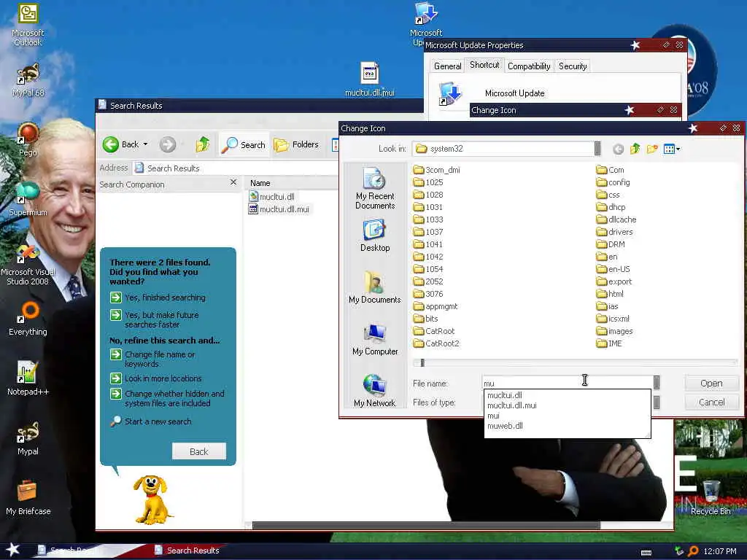Image resolution: width=747 pixels, height=560 pixels.
Task: Open Microsoft Visual Studio 2008 shortcut
Action: (x=28, y=265)
